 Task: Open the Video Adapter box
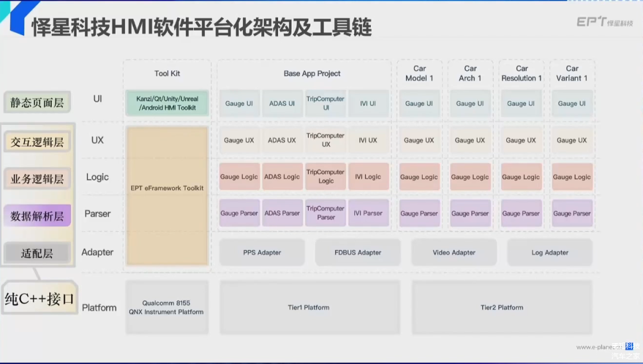tap(454, 252)
